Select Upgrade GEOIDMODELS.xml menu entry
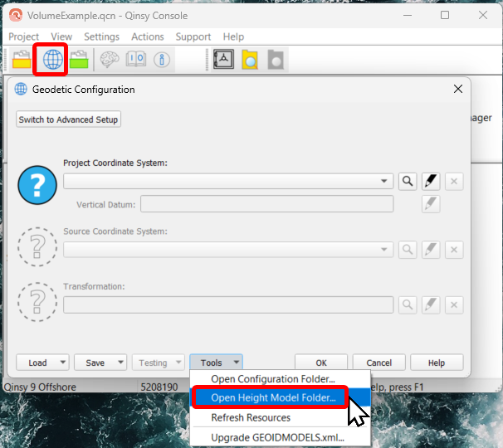This screenshot has width=503, height=448. (x=281, y=437)
